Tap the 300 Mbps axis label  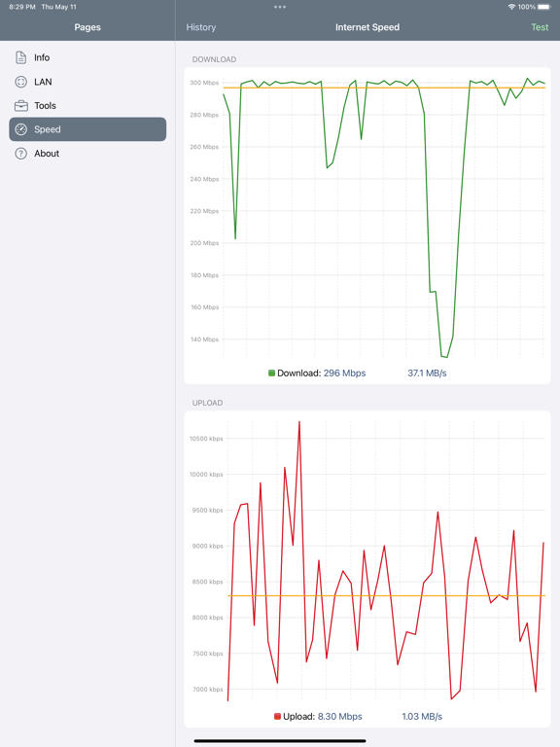tap(204, 83)
